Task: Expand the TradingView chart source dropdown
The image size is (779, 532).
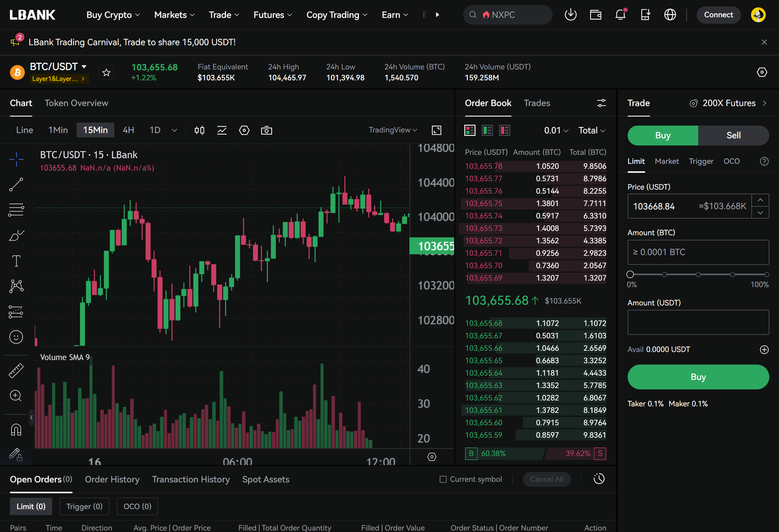Action: tap(393, 130)
